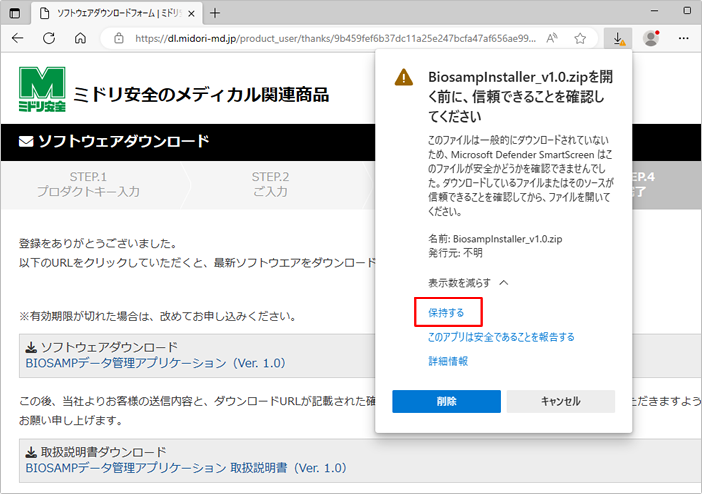
Task: Click the site lock icon in address bar
Action: [119, 39]
